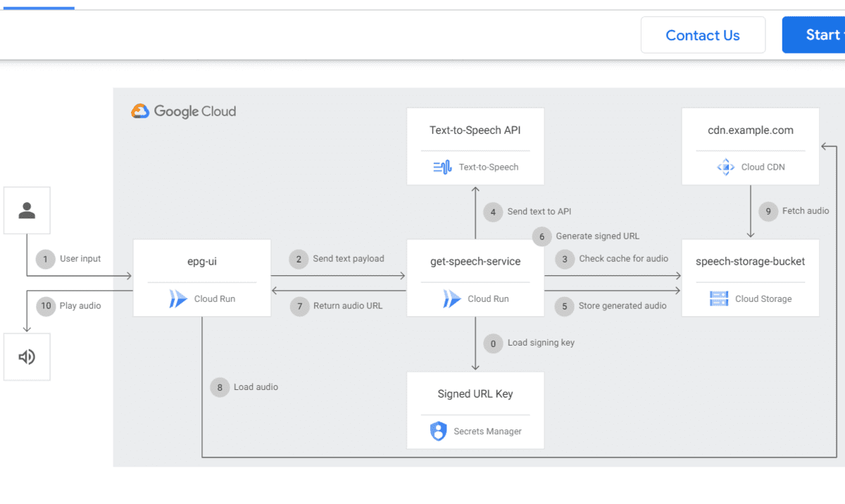
Task: Click the step 4 Send text to API marker
Action: (493, 212)
